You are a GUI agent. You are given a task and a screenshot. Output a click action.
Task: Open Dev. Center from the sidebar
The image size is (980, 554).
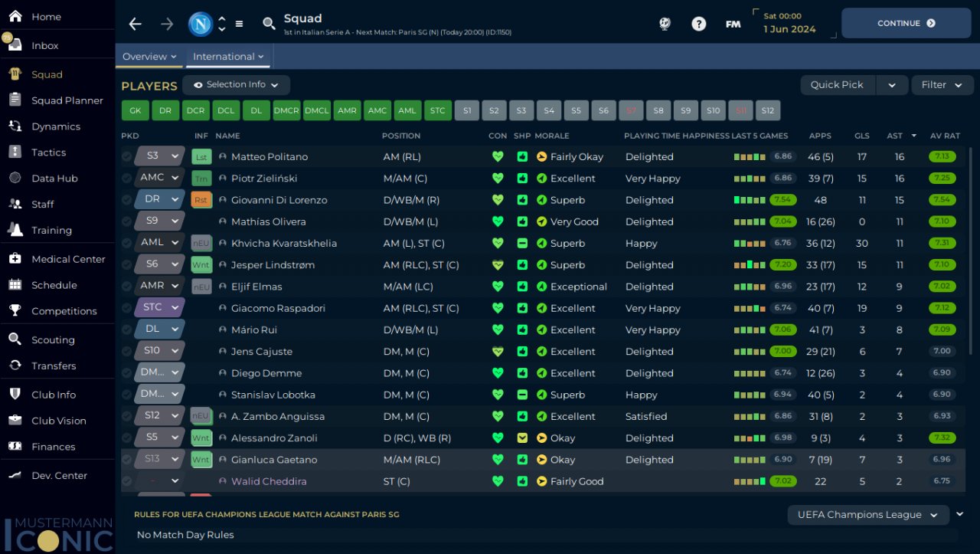point(57,475)
